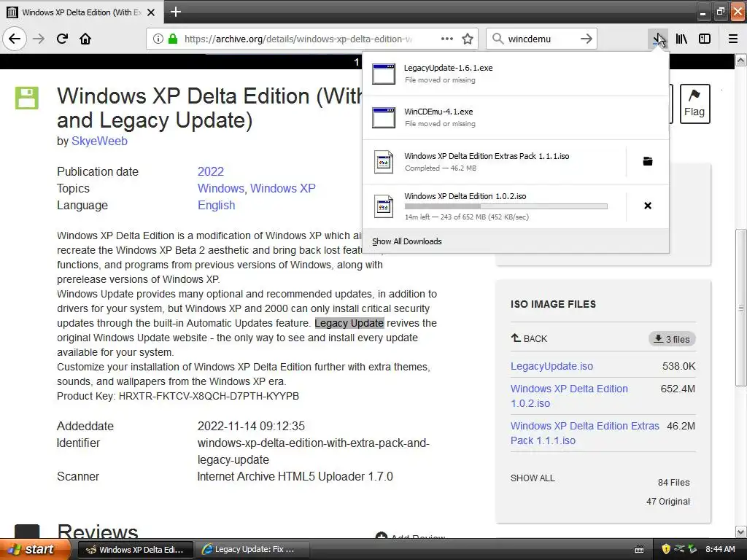Screen dimensions: 747x560
Task: Open the 2022 publication date link
Action: click(x=211, y=171)
